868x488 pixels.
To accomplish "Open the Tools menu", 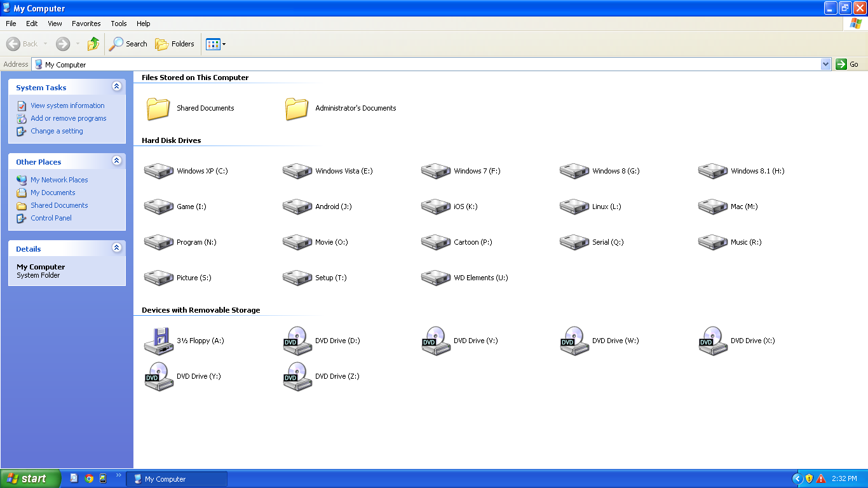I will click(119, 24).
